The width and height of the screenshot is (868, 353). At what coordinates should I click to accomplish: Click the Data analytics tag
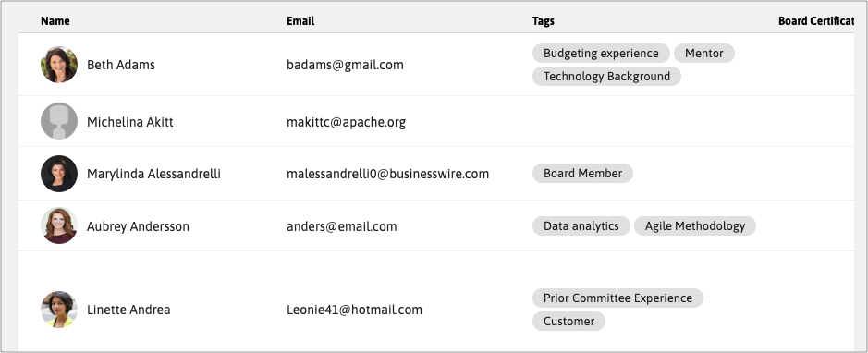click(581, 225)
